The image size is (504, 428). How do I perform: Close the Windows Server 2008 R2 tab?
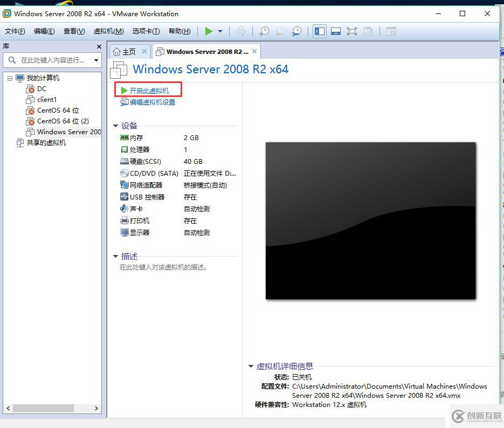point(254,51)
